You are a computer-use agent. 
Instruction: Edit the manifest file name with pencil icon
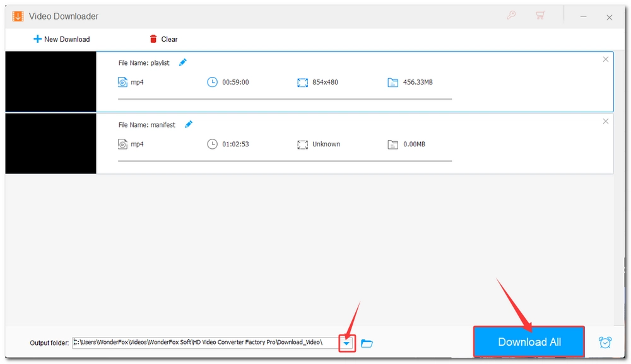pyautogui.click(x=189, y=124)
